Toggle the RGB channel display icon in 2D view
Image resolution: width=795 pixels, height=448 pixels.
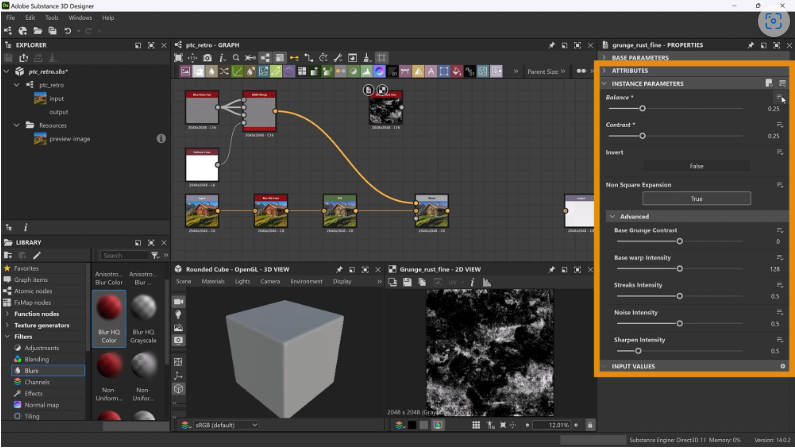tap(438, 425)
